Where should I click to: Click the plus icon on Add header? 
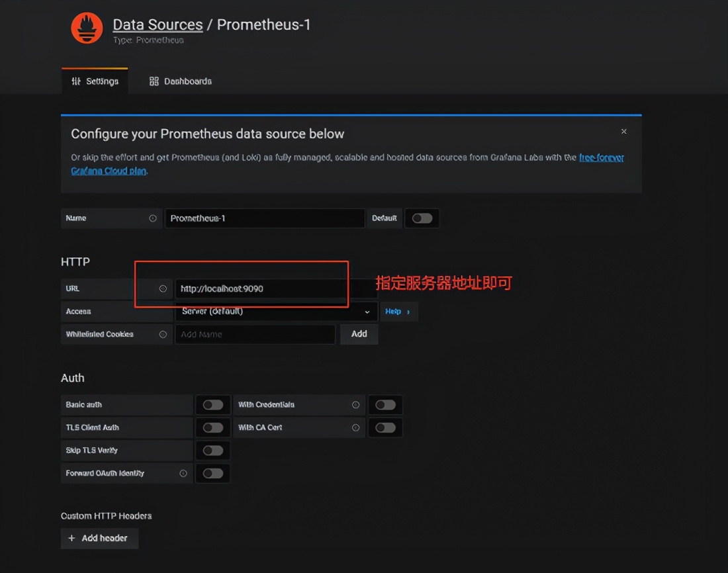tap(71, 538)
